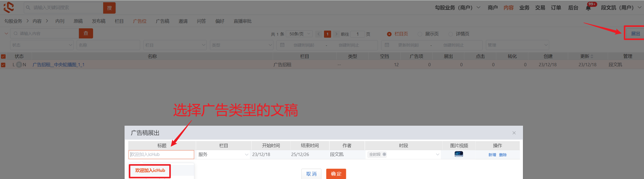Expand the 勾股业务（商户） dropdown
The height and width of the screenshot is (179, 644).
pos(458,8)
